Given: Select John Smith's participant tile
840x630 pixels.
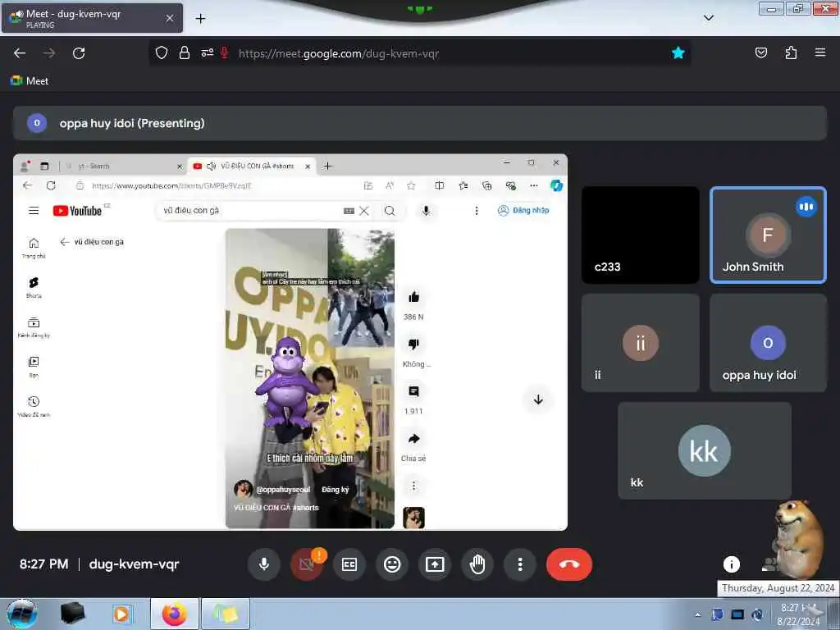Looking at the screenshot, I should pyautogui.click(x=768, y=235).
